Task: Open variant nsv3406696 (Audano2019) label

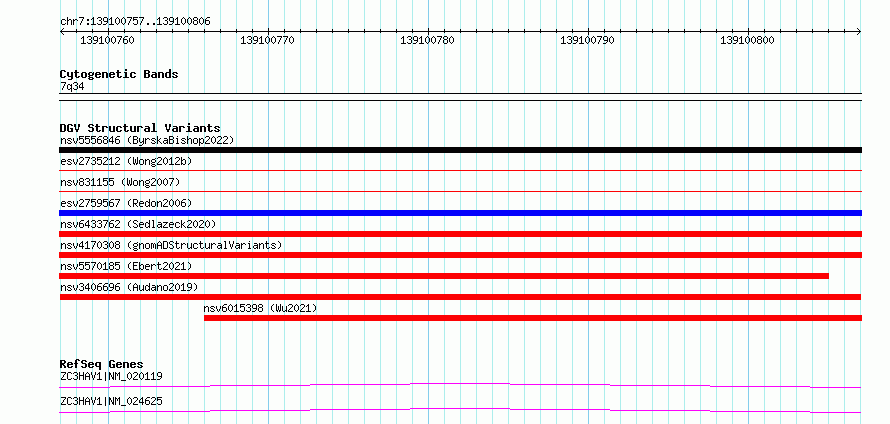Action: 129,287
